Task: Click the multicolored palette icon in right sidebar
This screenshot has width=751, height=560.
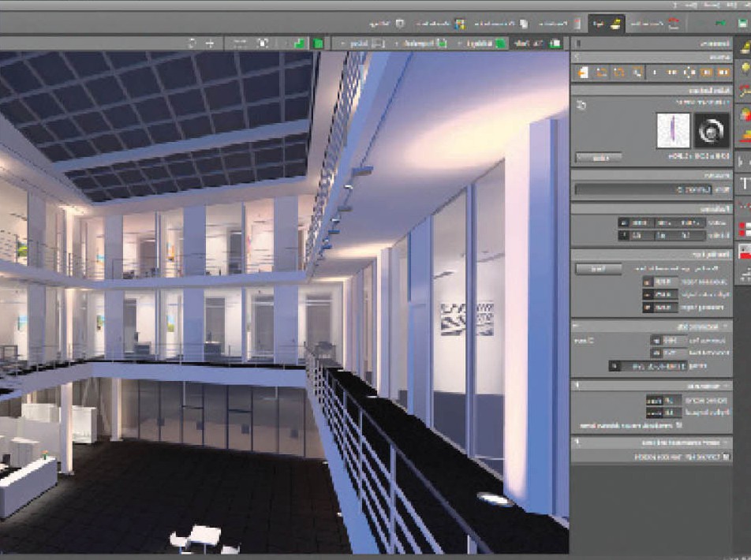Action: tap(743, 115)
